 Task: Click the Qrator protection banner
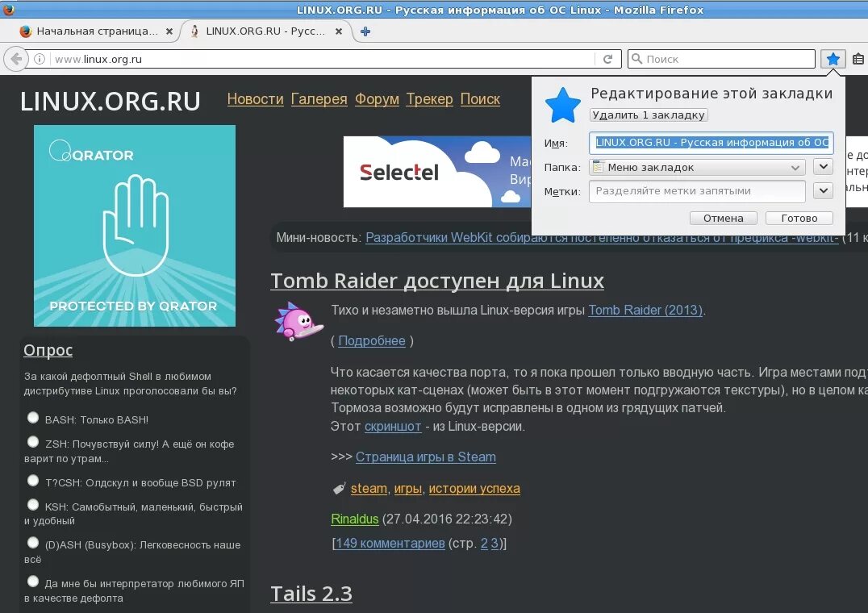click(135, 226)
